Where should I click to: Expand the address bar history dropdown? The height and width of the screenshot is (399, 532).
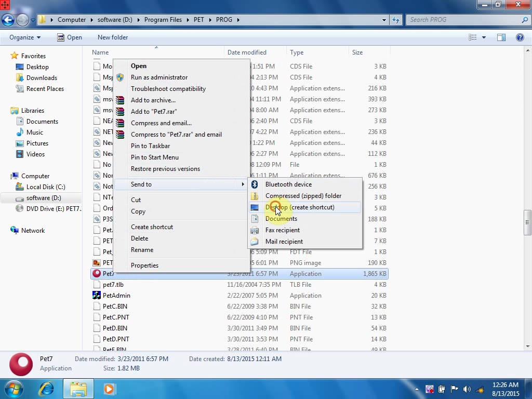(384, 20)
